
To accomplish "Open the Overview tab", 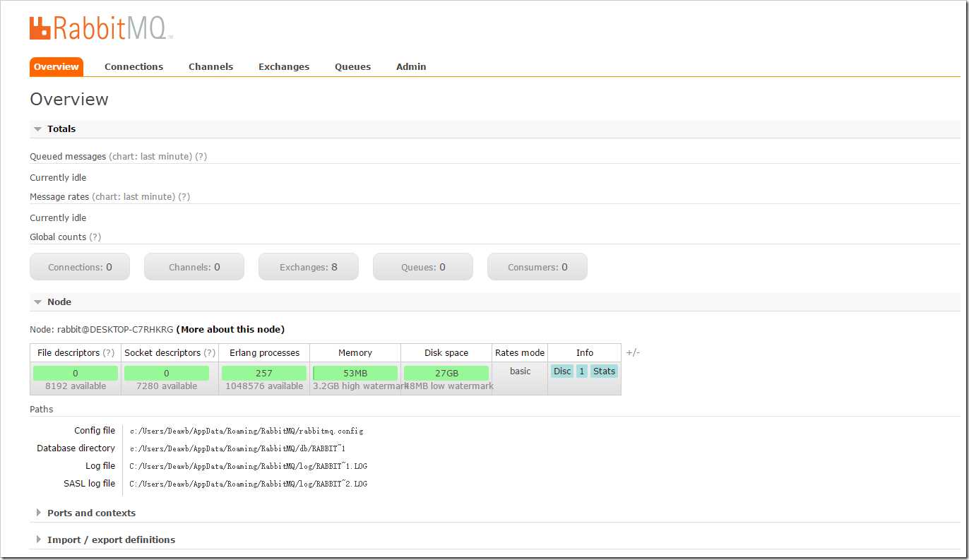I will [57, 66].
